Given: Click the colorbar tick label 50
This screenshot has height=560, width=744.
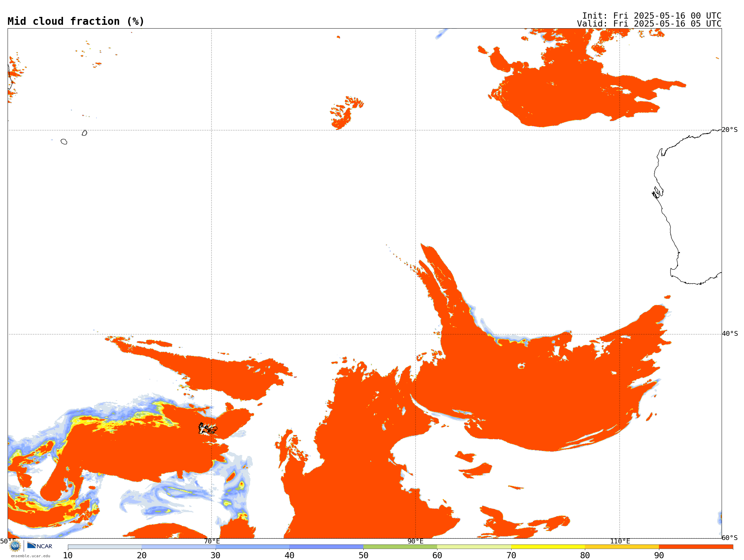Looking at the screenshot, I should (363, 556).
